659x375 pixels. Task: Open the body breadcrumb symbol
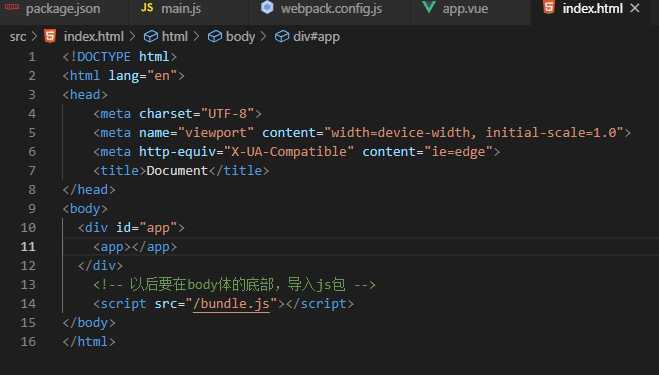pyautogui.click(x=240, y=37)
